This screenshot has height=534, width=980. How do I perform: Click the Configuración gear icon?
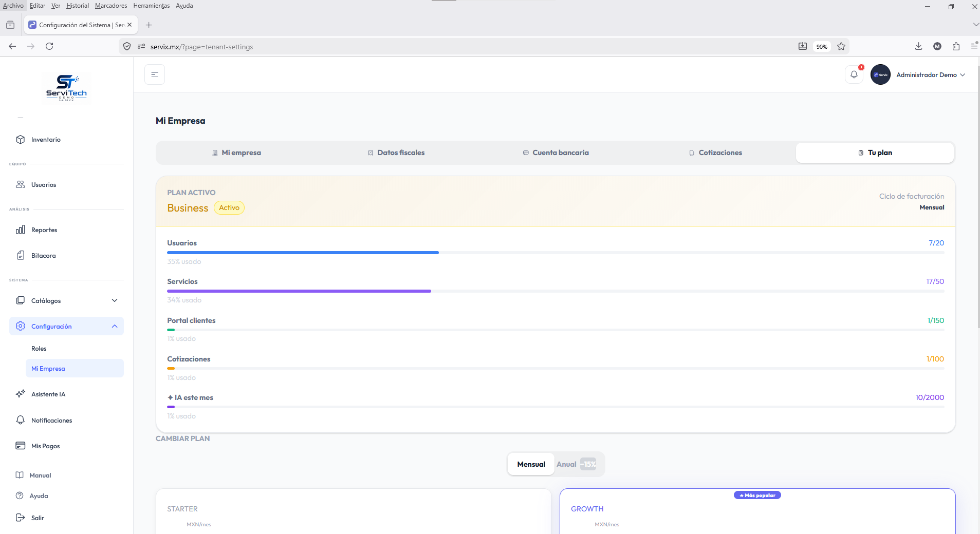click(x=21, y=326)
